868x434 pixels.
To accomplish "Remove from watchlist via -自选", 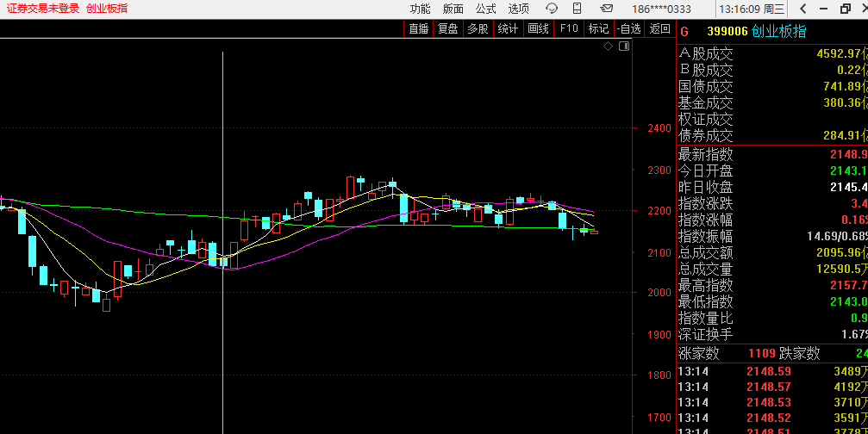I will click(x=629, y=28).
